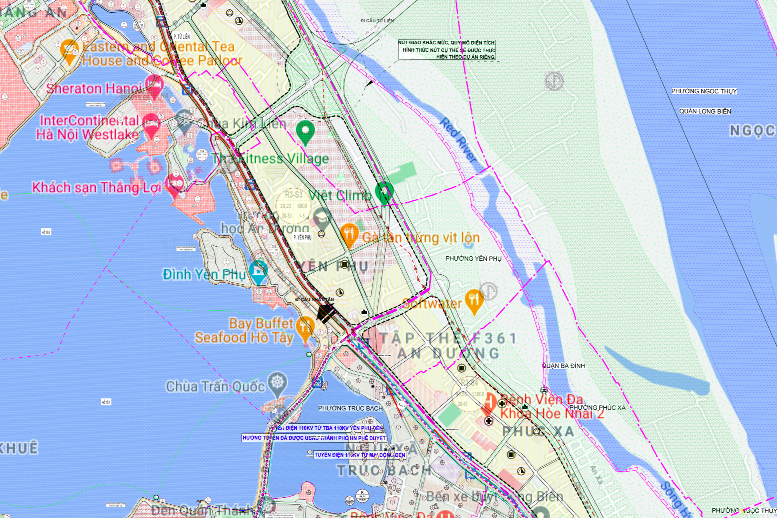Select the PHƯỜNG YÊN PHỤ small label
The width and height of the screenshot is (777, 518).
[473, 258]
